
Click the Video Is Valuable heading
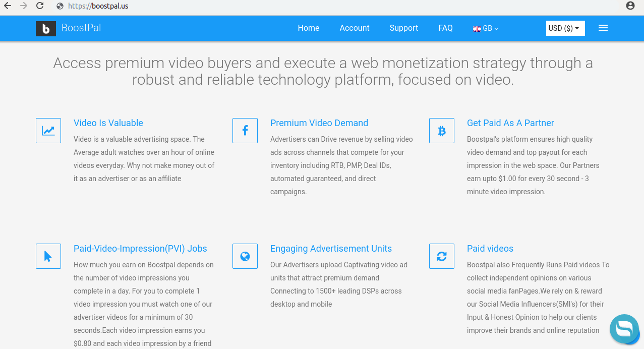click(x=108, y=123)
